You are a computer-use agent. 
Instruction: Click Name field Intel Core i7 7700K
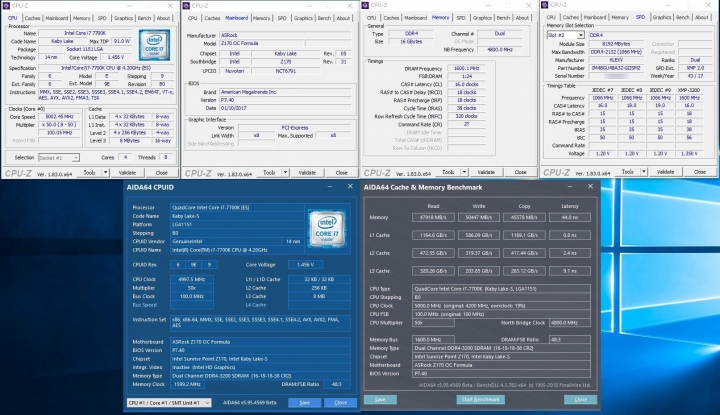(x=85, y=33)
